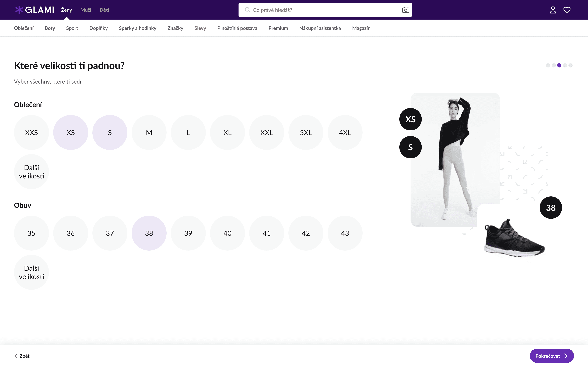
Task: Deselect clothing size XS
Action: (71, 132)
